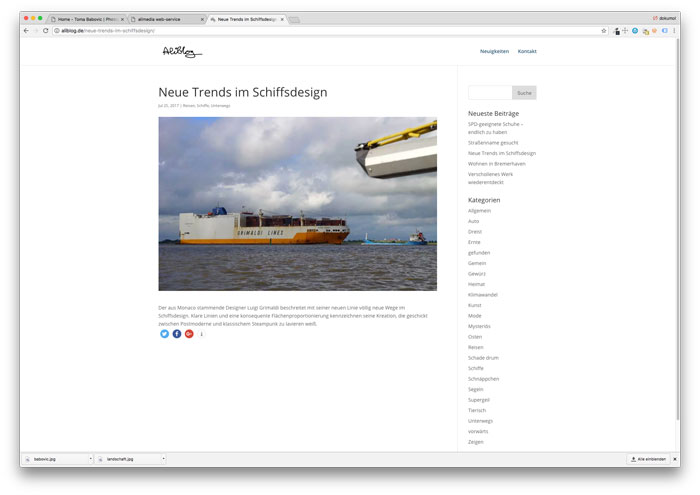The width and height of the screenshot is (700, 495).
Task: Bookmark this page with the star icon
Action: coord(604,31)
